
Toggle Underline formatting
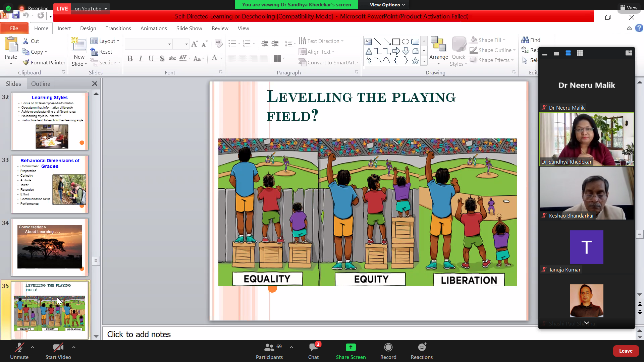(x=151, y=58)
